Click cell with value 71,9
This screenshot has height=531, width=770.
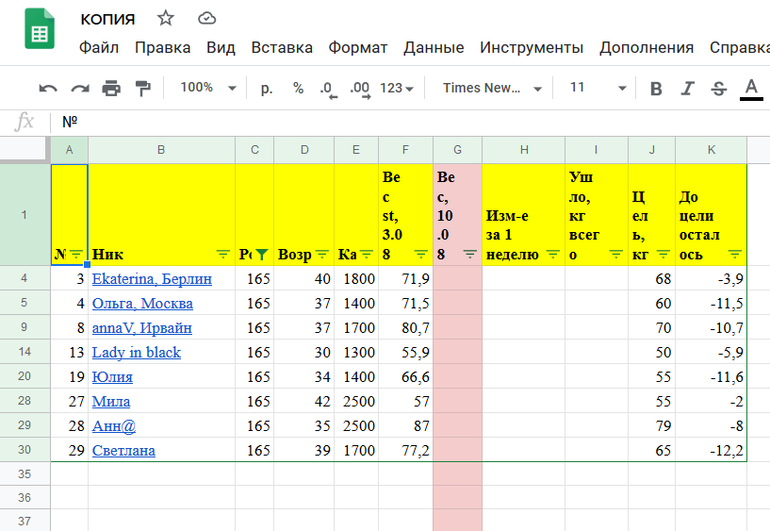click(x=406, y=279)
